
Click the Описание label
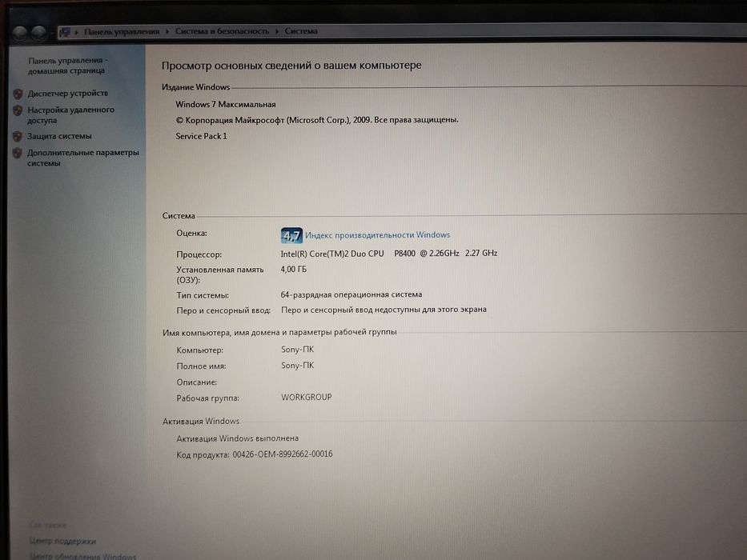[196, 382]
